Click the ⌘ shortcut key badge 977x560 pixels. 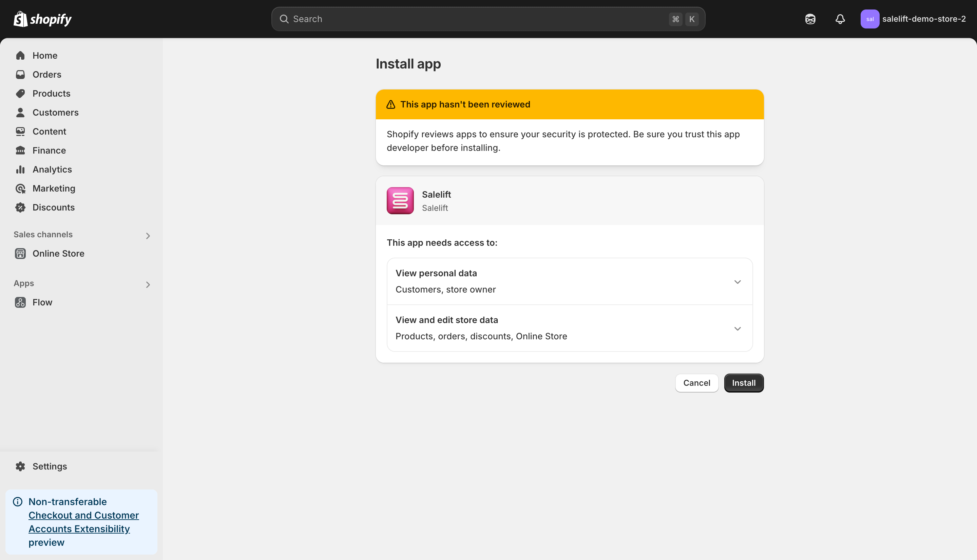[675, 19]
